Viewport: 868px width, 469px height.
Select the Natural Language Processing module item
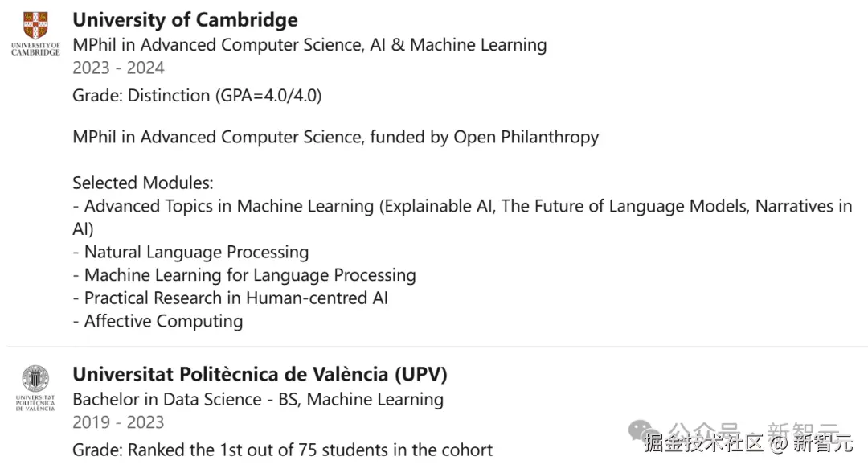196,253
